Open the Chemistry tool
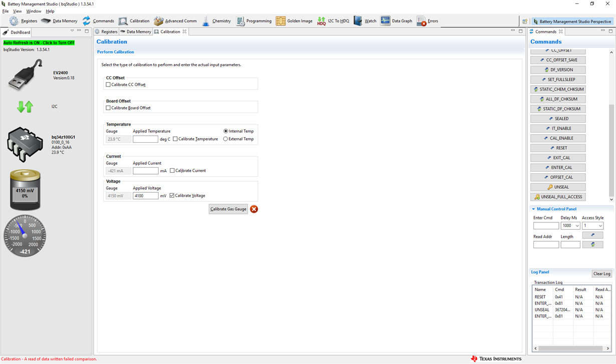The height and width of the screenshot is (364, 616). [216, 21]
